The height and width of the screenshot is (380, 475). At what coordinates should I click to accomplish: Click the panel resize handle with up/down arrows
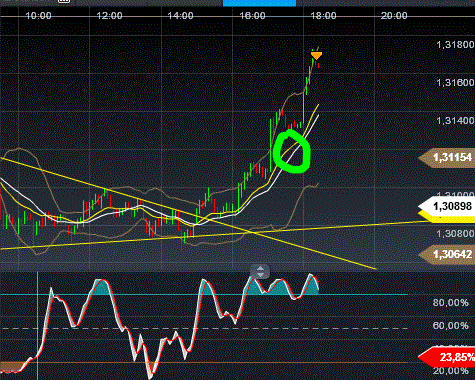(x=260, y=272)
